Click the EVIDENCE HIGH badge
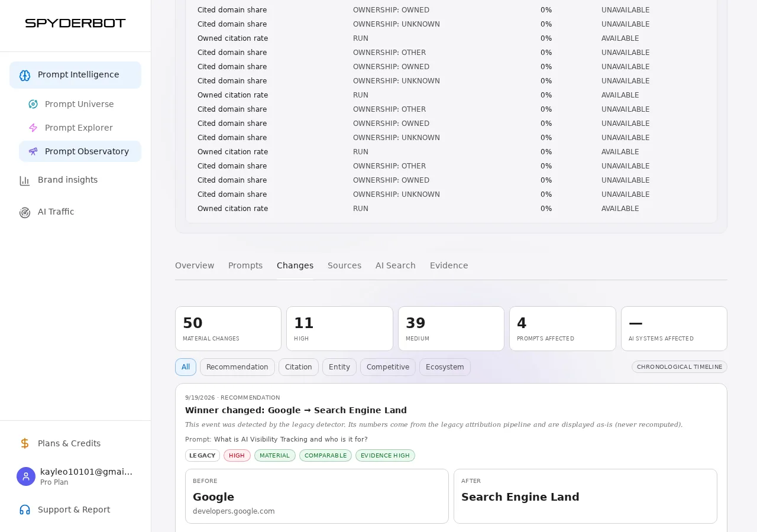757x532 pixels. (x=385, y=456)
